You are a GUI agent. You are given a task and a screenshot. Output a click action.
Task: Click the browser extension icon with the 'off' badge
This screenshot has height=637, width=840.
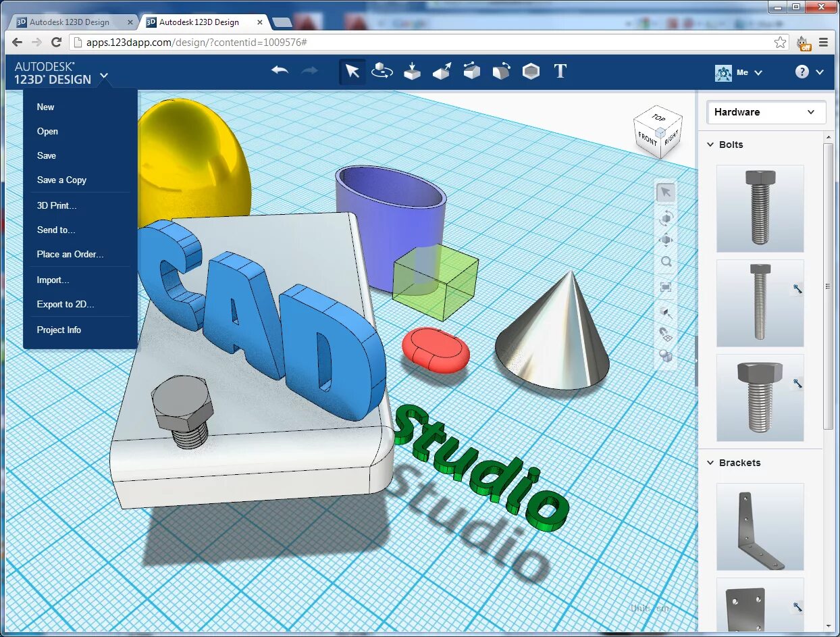[x=804, y=43]
